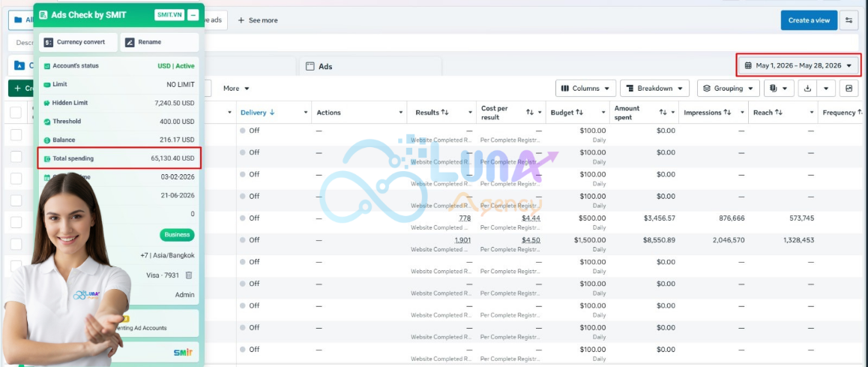Switch to the Ads tab
The width and height of the screenshot is (868, 367).
point(370,66)
